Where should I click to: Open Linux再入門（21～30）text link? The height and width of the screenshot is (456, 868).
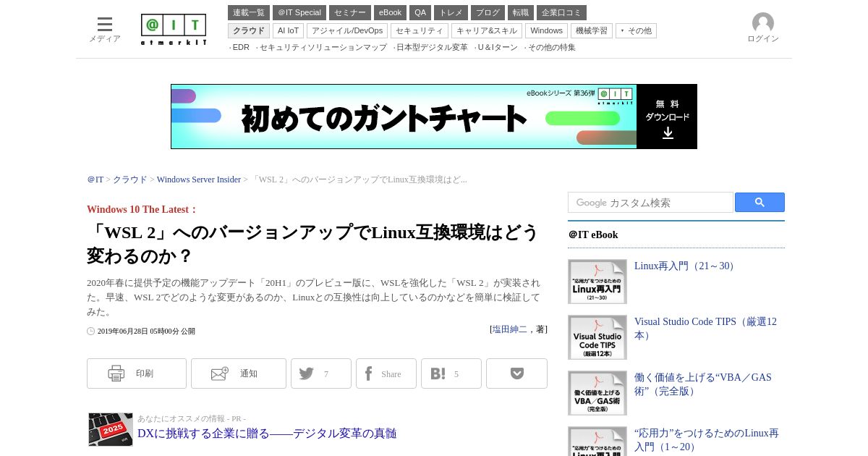coord(686,266)
